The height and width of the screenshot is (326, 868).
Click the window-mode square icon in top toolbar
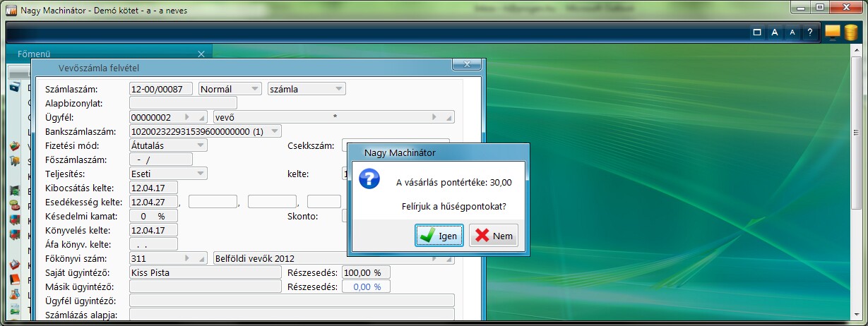(x=756, y=32)
